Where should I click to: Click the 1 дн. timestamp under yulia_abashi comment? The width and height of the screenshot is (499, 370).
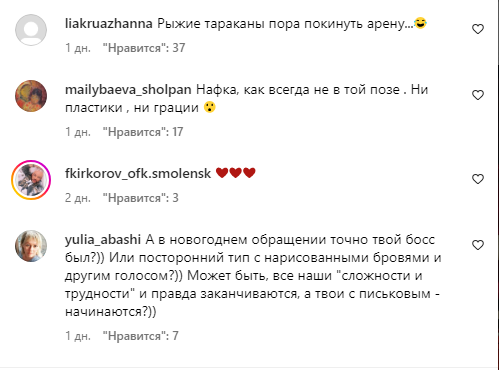coord(78,336)
